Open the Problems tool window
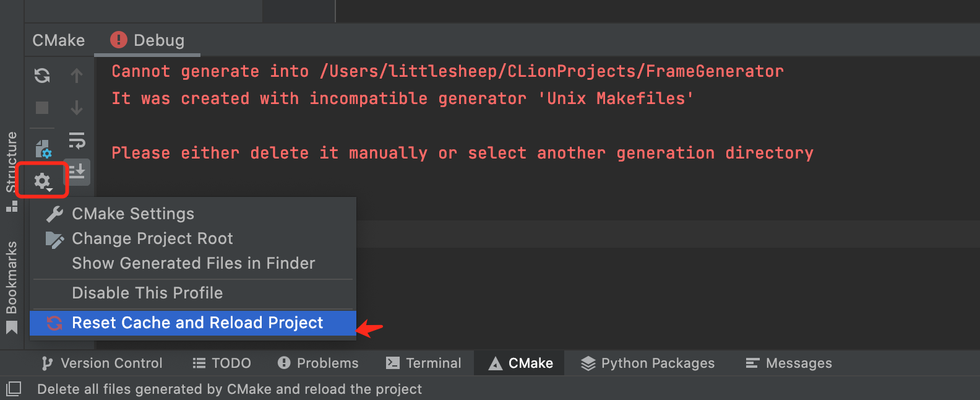980x400 pixels. [317, 363]
